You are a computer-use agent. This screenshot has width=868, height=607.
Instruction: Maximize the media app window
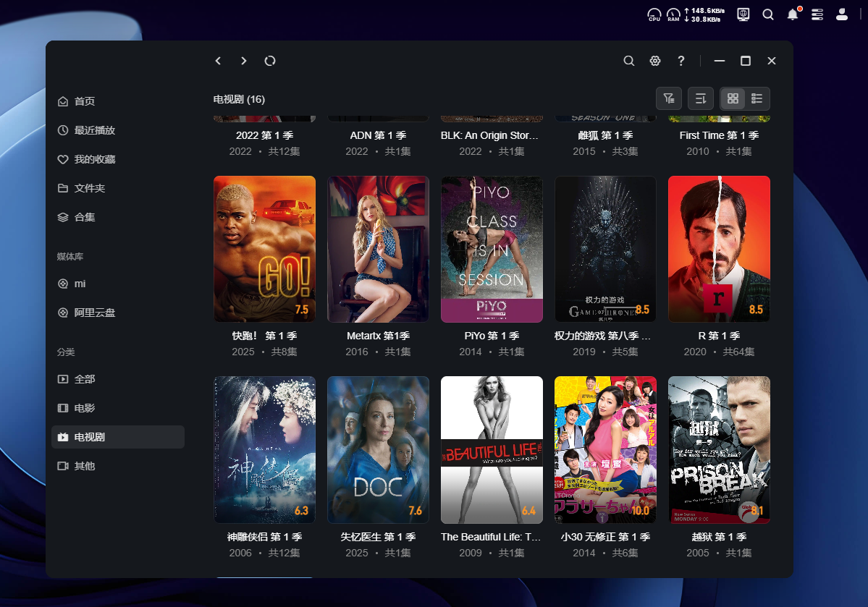(x=746, y=61)
